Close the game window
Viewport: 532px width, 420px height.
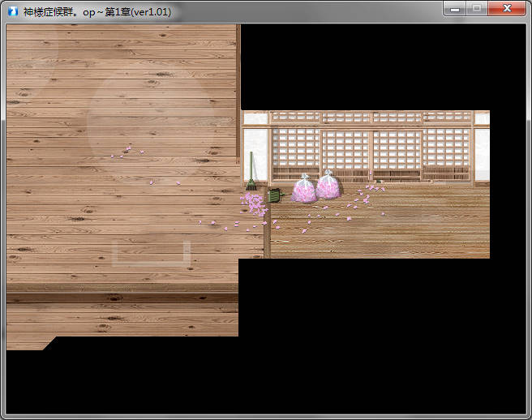(508, 9)
